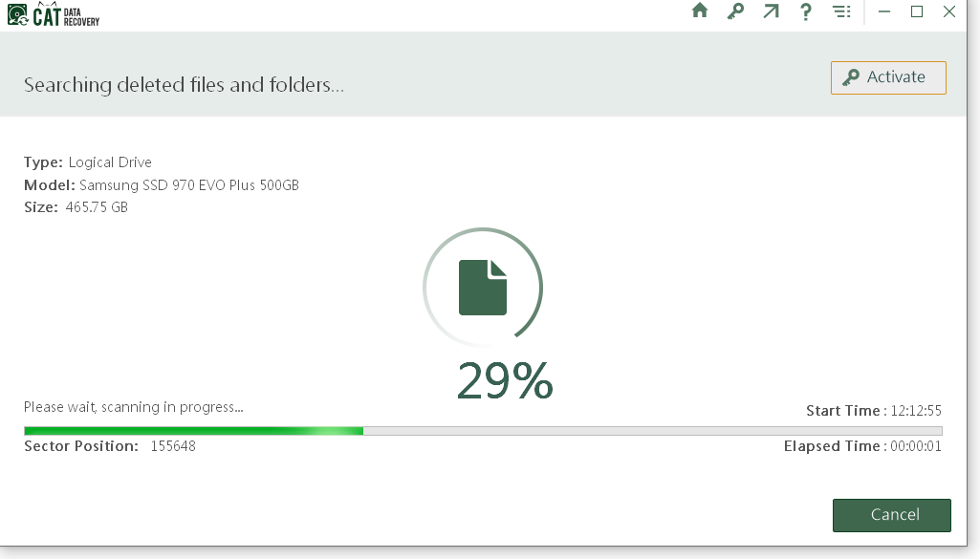Screen dimensions: 980x559
Task: Click the document icon in scan circle
Action: click(483, 287)
